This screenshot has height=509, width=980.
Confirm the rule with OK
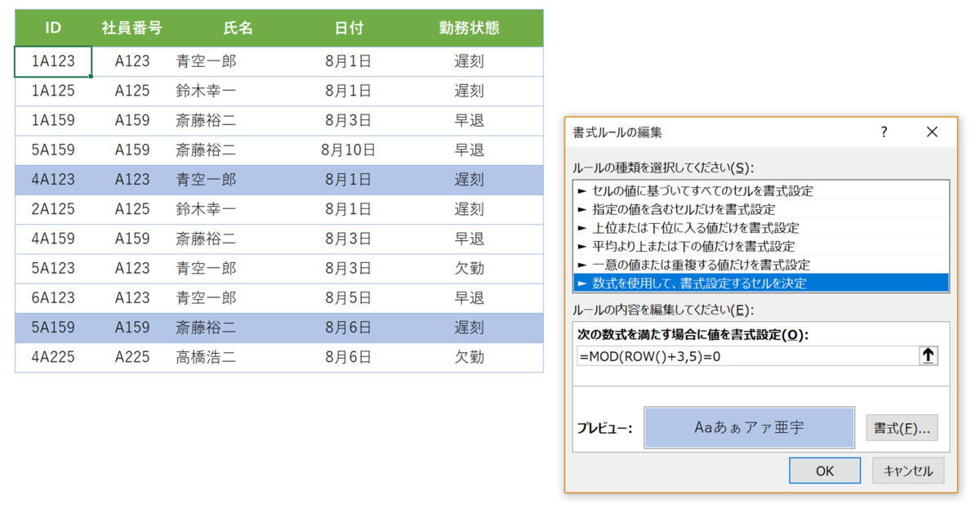tap(824, 470)
